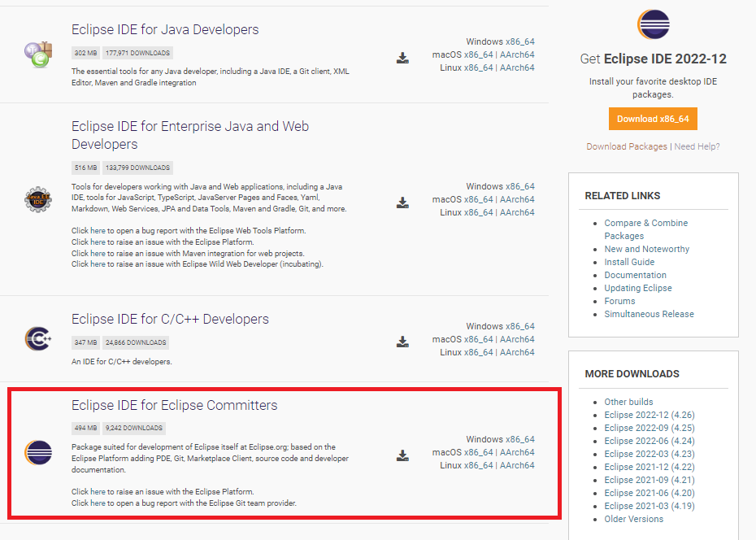The image size is (756, 540).
Task: Download Eclipse Committers for Linux x86_64
Action: click(x=478, y=465)
